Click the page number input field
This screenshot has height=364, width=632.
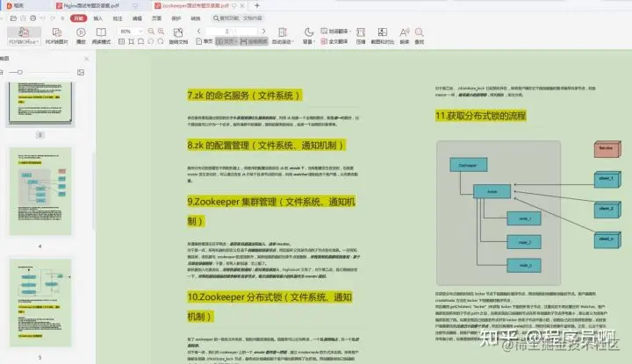[x=232, y=31]
